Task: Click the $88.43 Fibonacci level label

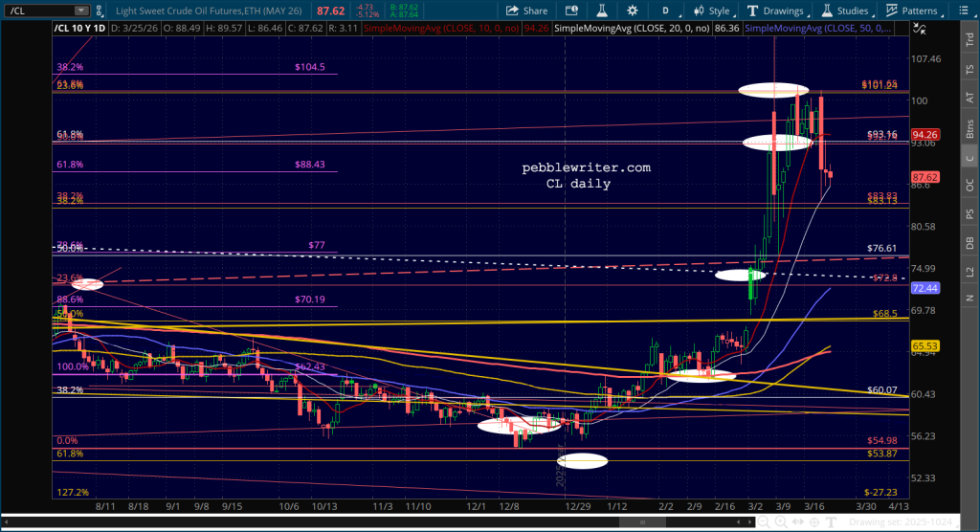Action: 310,165
